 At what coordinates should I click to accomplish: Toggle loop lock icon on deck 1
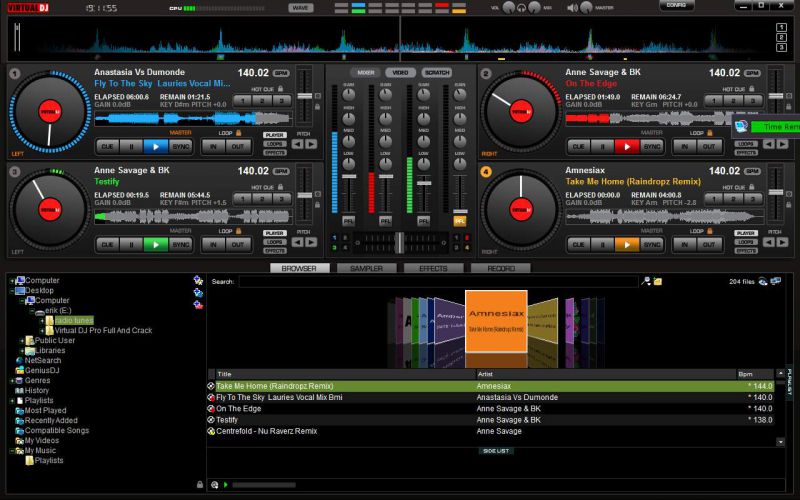[x=238, y=133]
